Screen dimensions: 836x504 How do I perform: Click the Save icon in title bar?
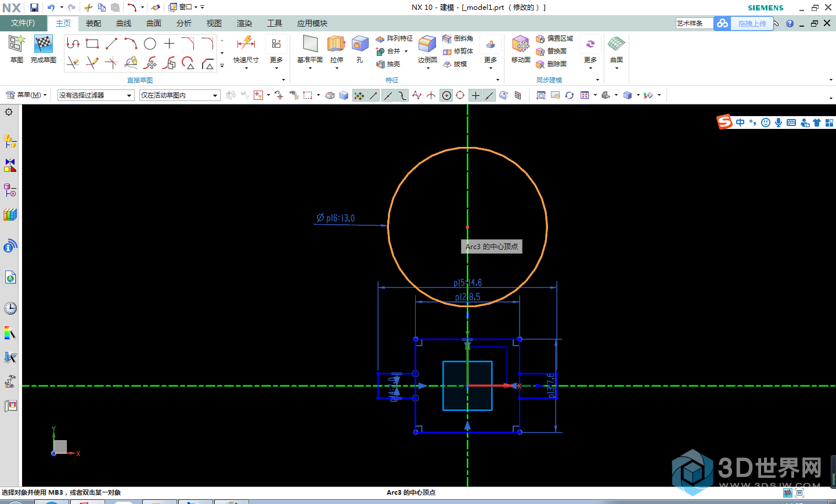[34, 8]
